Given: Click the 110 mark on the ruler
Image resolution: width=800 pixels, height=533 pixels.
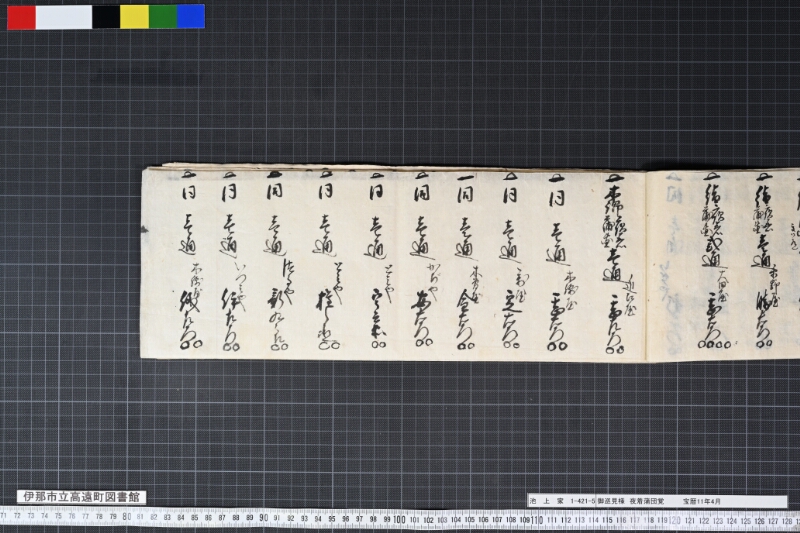Looking at the screenshot, I should coord(537,520).
